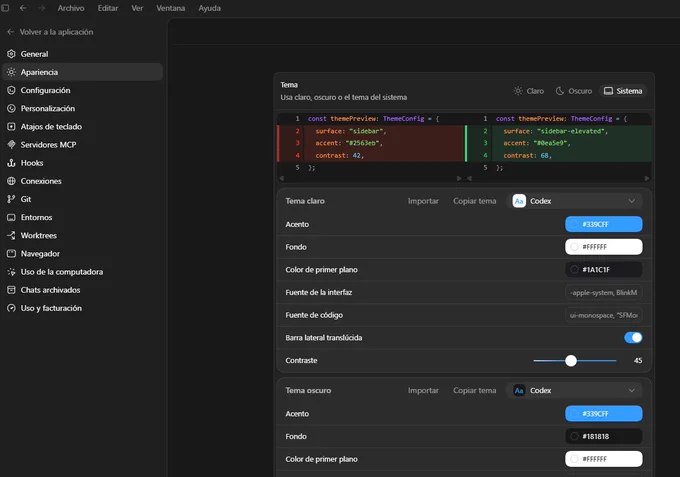Open the Servidores MCP section
This screenshot has height=477, width=680.
82,144
